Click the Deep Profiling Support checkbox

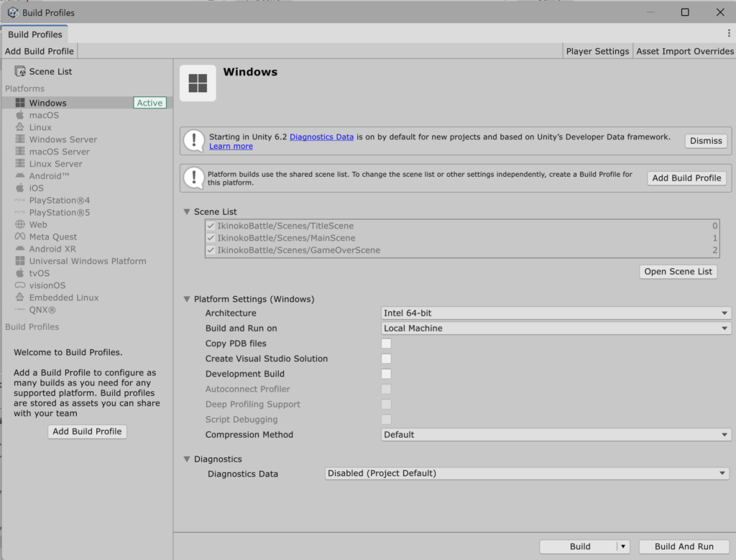[x=386, y=404]
